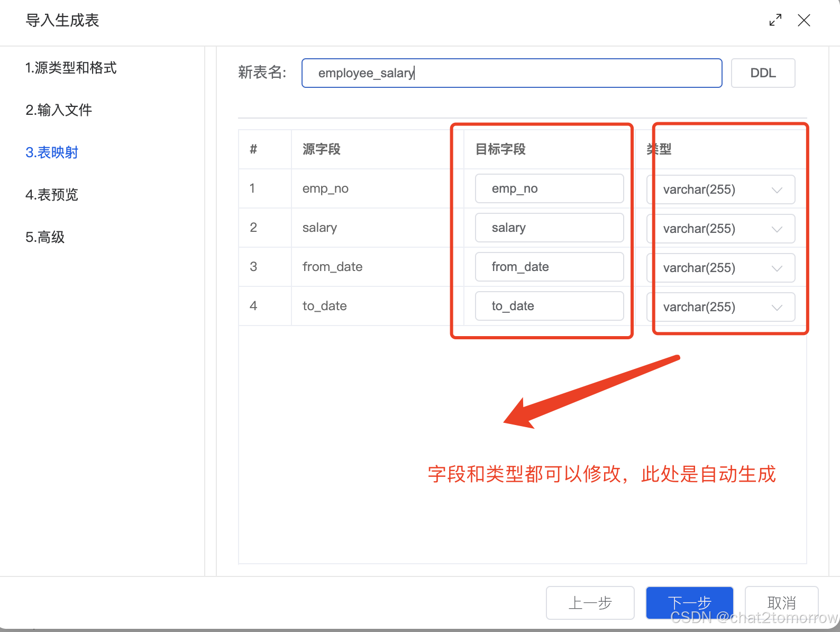Edit the from_date target field input
Screen dimensions: 840x632
(x=549, y=267)
